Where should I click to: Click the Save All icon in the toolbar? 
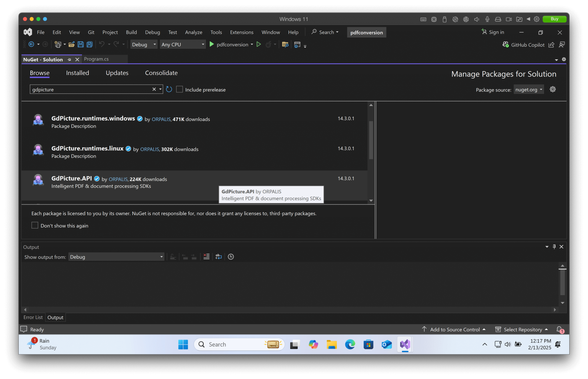point(89,44)
